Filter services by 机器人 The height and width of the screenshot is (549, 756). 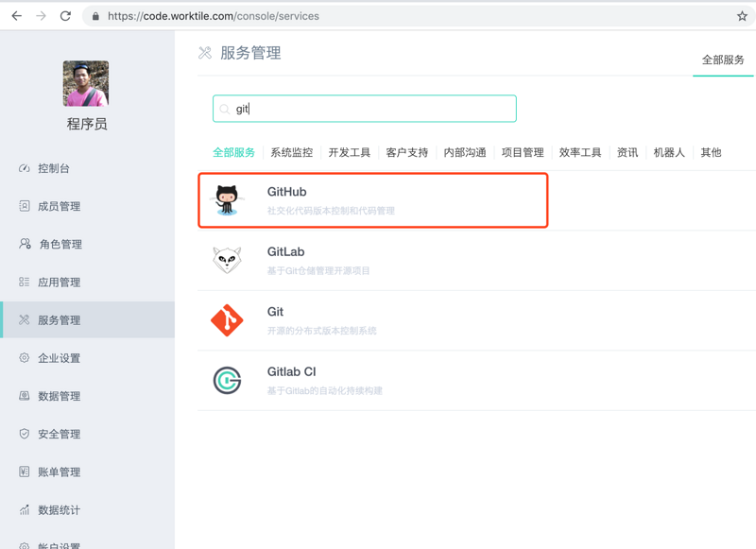[669, 152]
